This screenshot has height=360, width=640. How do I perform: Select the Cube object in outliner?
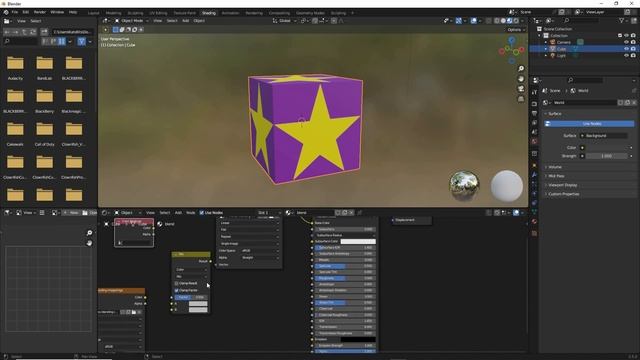561,49
